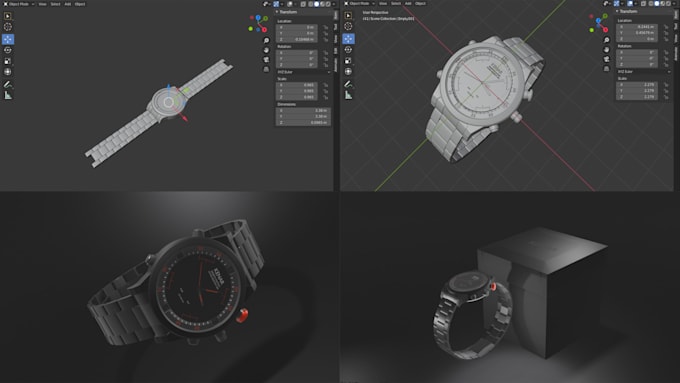680x383 pixels.
Task: Toggle the Location X lock in left viewport
Action: (326, 27)
